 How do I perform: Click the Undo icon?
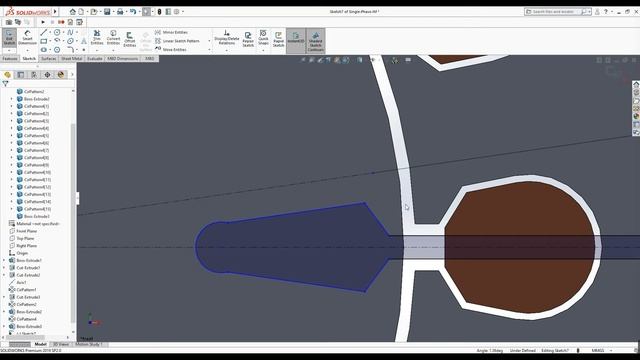click(x=133, y=12)
